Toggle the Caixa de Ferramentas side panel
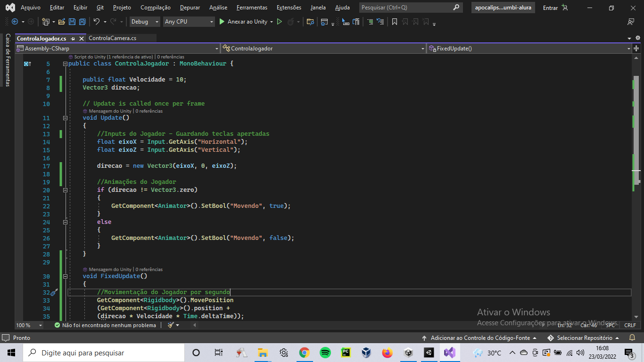Screen dimensions: 644x362 point(8,60)
